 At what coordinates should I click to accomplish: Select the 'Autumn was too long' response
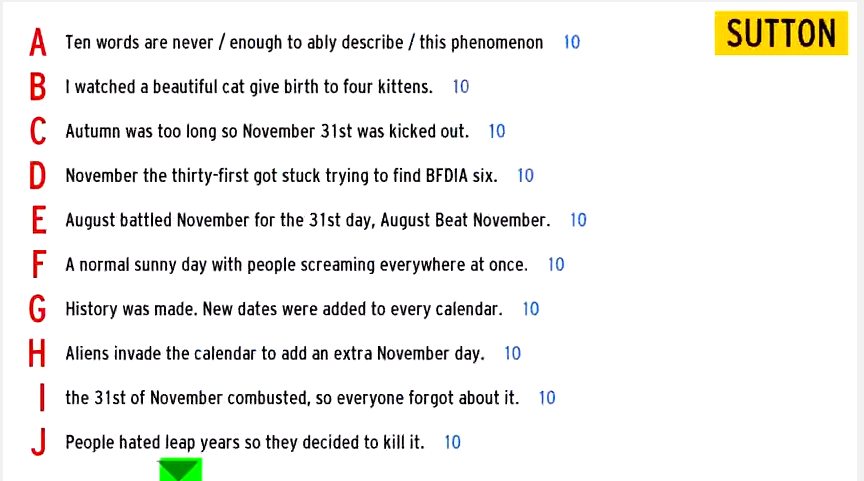(267, 131)
